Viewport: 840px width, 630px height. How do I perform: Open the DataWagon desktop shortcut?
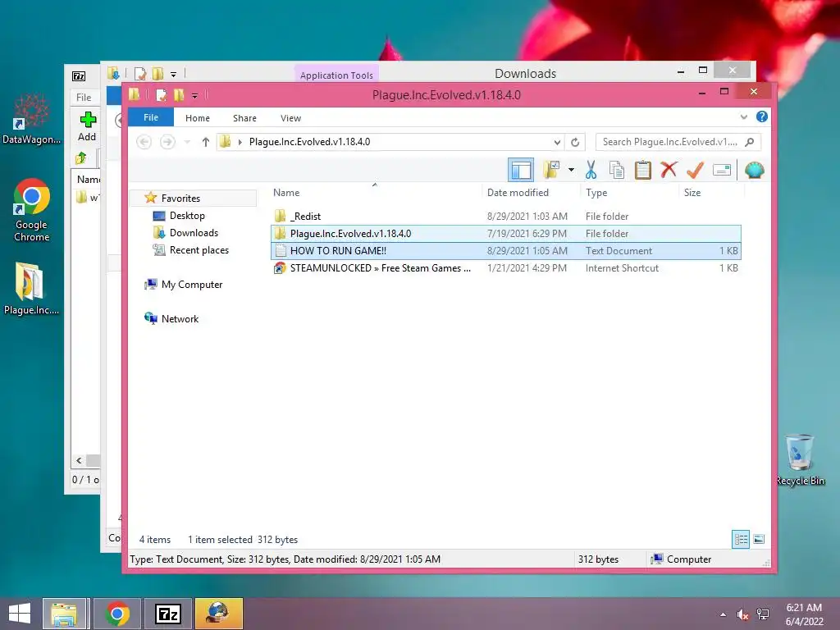click(x=32, y=119)
